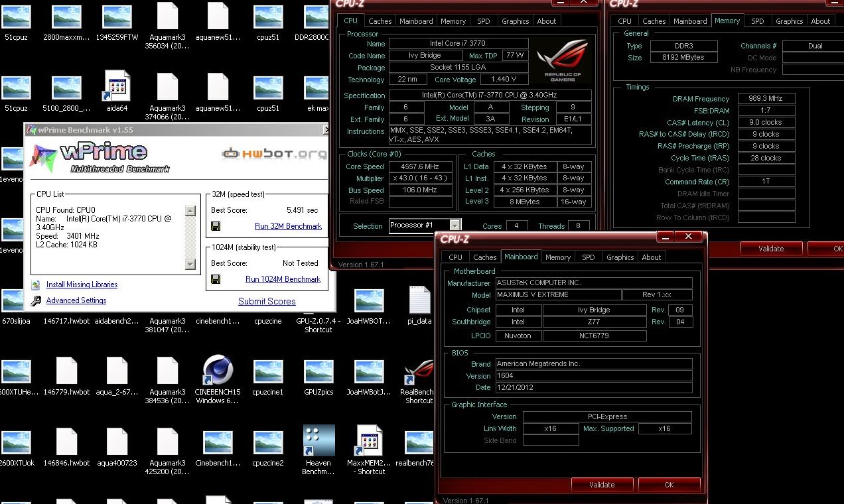
Task: Select the 146846.hwbot file icon
Action: tap(66, 441)
